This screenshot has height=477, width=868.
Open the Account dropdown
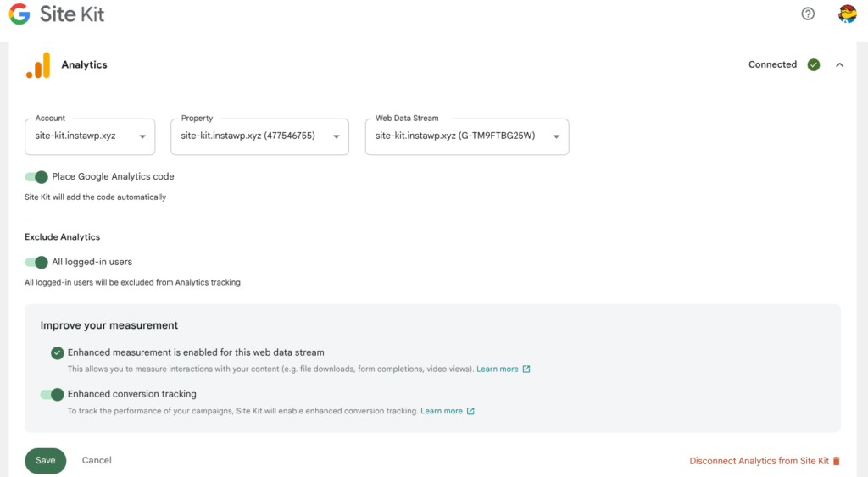click(x=90, y=136)
